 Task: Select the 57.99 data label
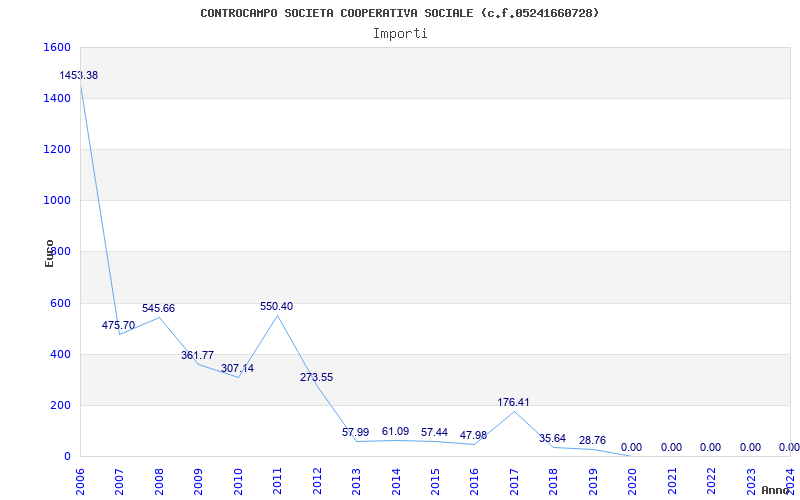[356, 433]
